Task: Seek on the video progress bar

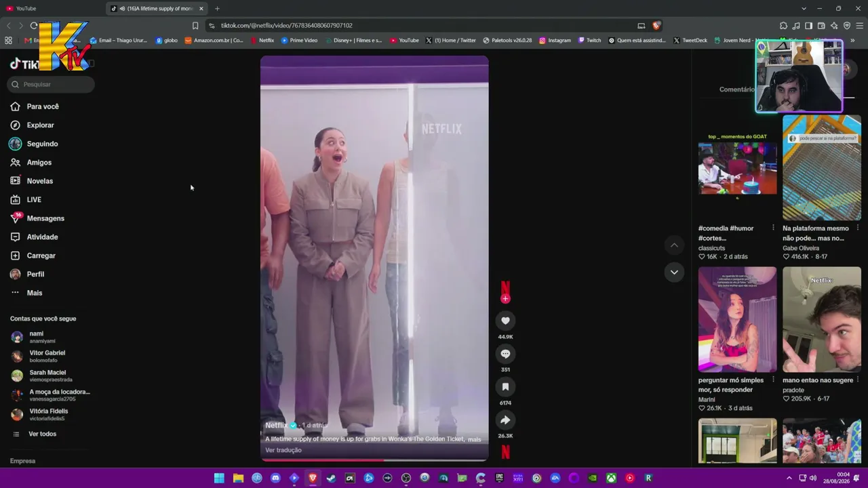Action: [374, 460]
